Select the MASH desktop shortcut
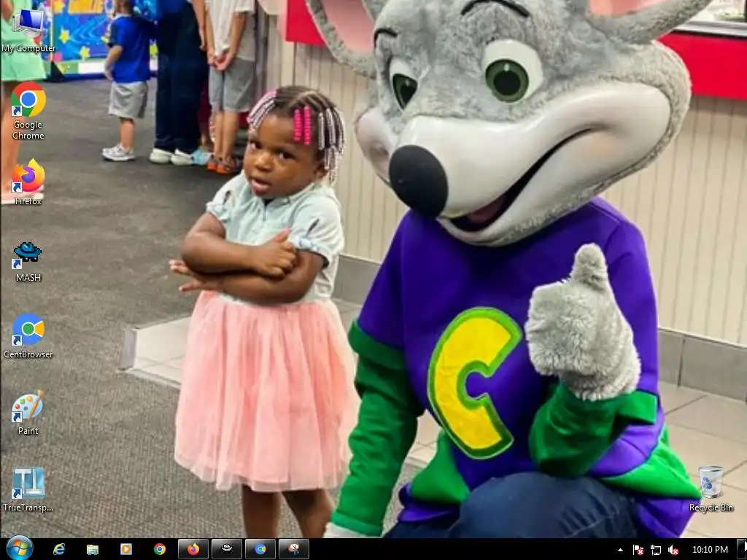Viewport: 747px width, 560px height. pos(28,262)
